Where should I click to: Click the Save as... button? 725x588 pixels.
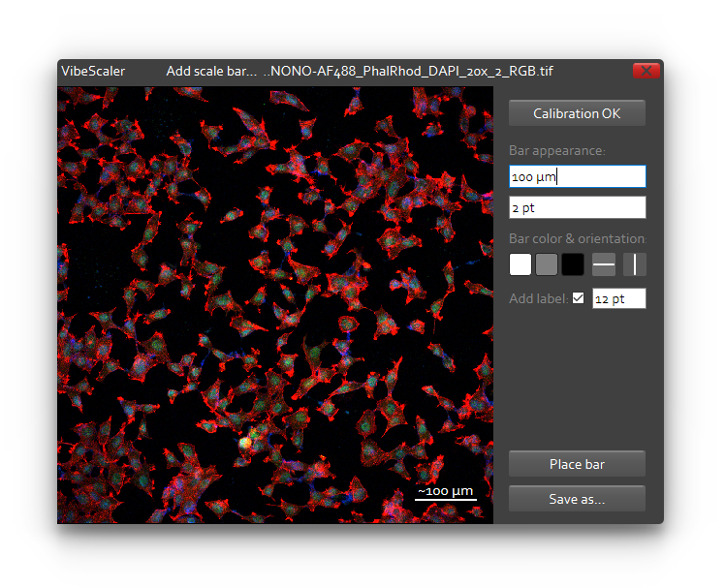577,498
